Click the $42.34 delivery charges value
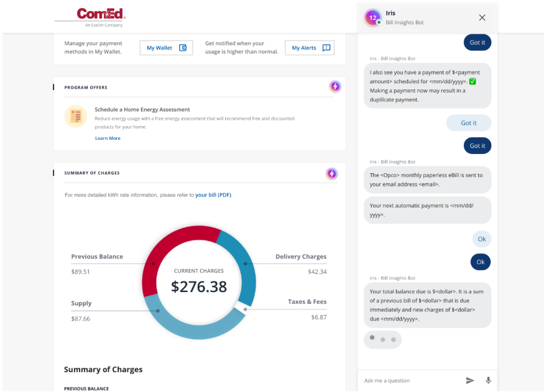 pos(317,271)
